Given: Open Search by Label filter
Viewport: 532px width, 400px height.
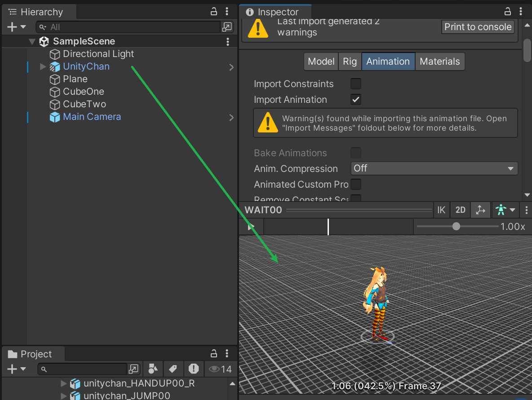Looking at the screenshot, I should pos(173,369).
